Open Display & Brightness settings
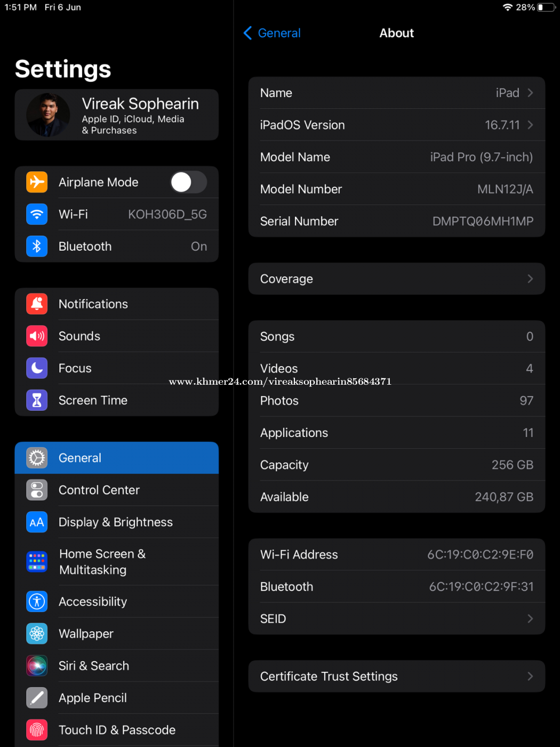 tap(117, 521)
